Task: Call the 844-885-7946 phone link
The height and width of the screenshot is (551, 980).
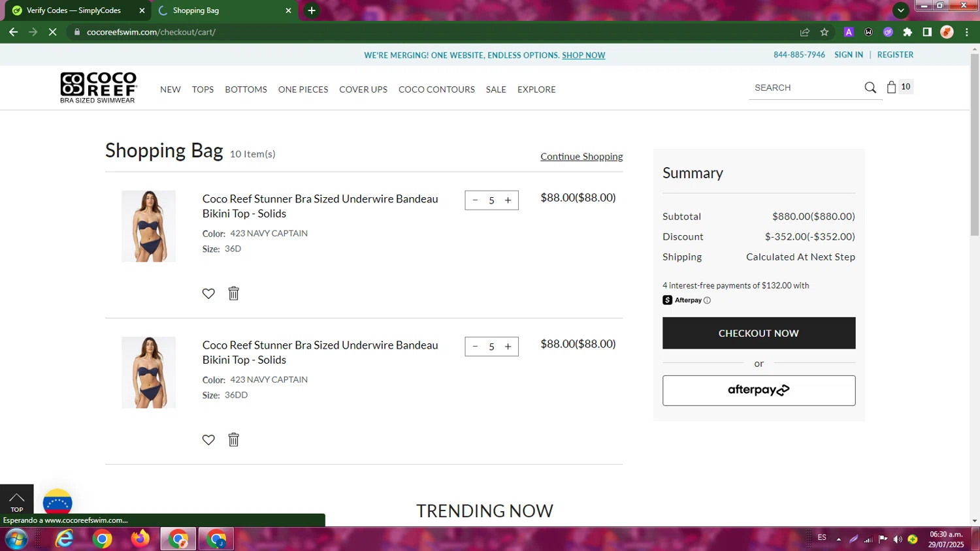Action: [799, 55]
